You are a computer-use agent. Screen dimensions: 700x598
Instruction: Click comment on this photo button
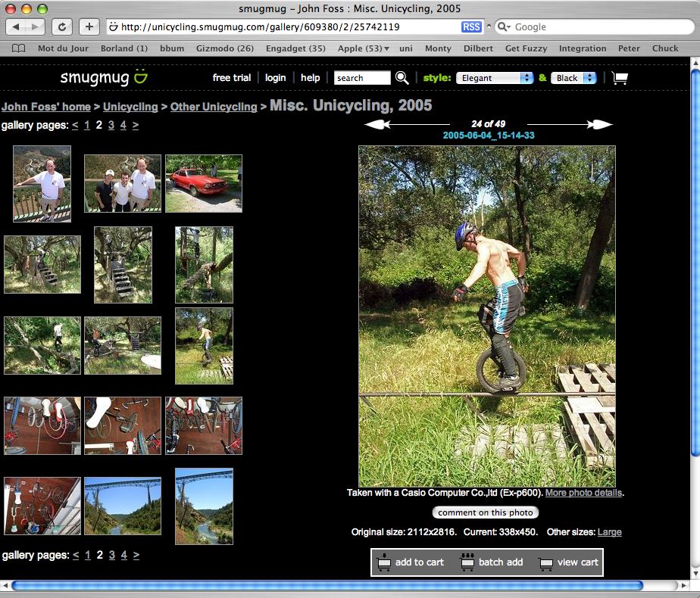point(486,512)
